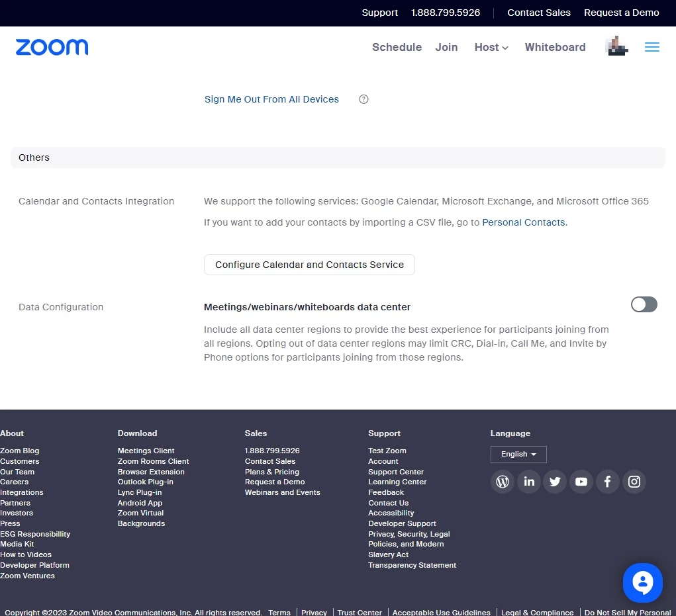
Task: Click Plans & Pricing footer link
Action: [271, 472]
